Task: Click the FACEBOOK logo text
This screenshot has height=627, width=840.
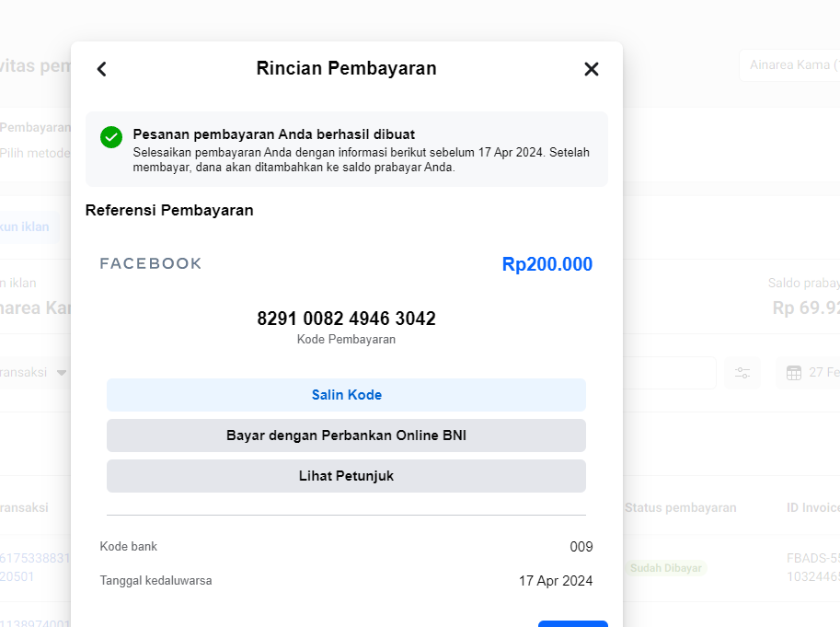Action: [151, 263]
